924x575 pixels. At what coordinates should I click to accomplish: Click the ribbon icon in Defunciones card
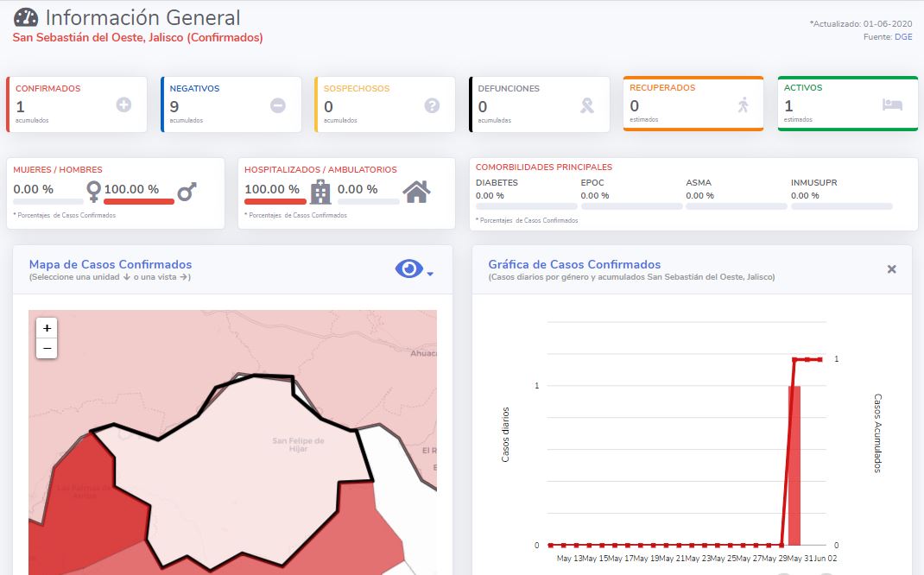coord(587,104)
